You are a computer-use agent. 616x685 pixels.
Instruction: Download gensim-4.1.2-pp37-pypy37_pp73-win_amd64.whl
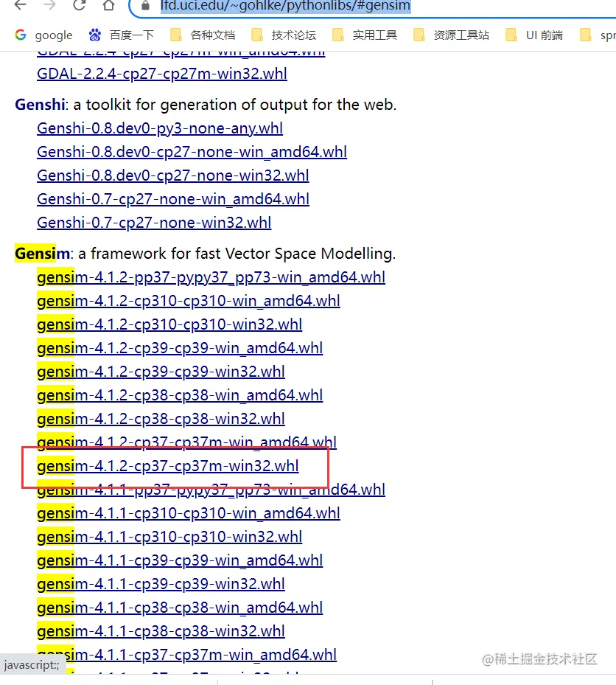(x=211, y=277)
